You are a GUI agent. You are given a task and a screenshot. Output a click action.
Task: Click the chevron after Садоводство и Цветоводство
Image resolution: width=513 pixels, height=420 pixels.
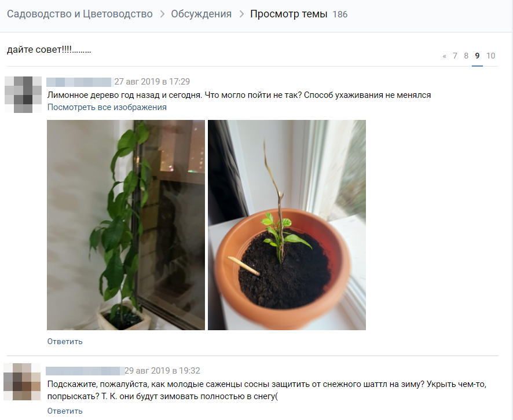[162, 14]
